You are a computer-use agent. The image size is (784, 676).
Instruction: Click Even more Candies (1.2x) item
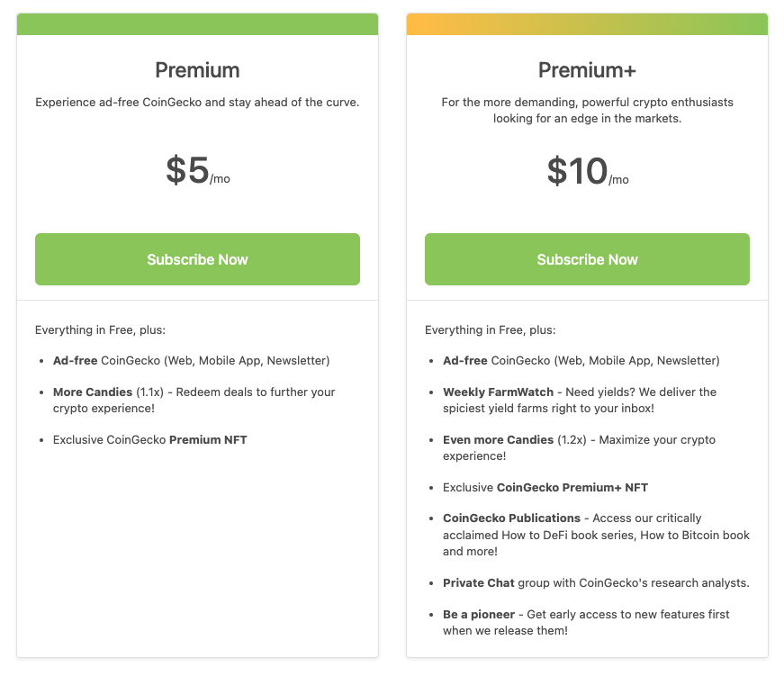click(x=579, y=447)
